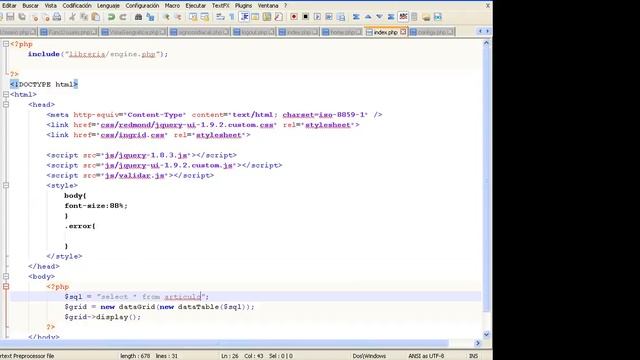Collapse the <style> fold marker
Image resolution: width=640 pixels, height=360 pixels.
(x=6, y=185)
